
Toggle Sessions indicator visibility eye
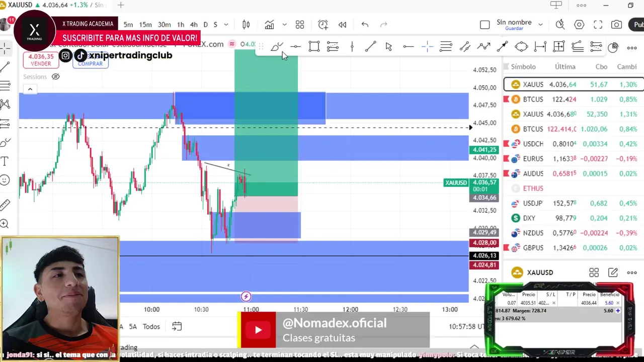coord(56,77)
